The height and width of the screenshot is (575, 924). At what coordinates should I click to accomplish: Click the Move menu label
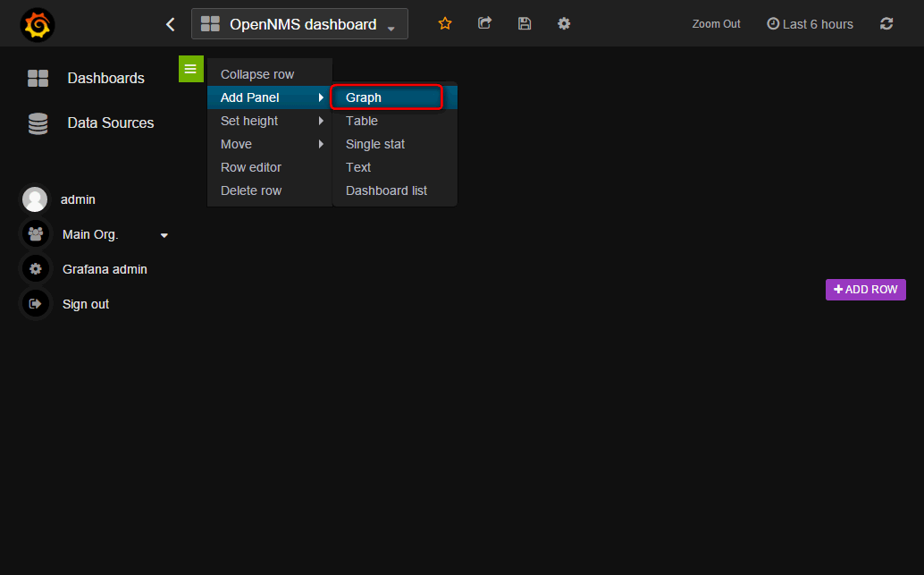(x=236, y=144)
